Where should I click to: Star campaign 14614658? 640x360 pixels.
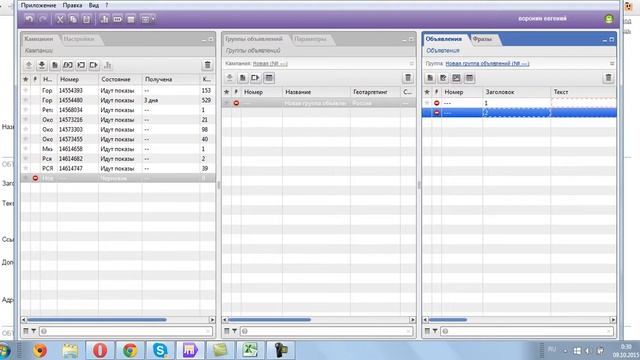[26, 149]
